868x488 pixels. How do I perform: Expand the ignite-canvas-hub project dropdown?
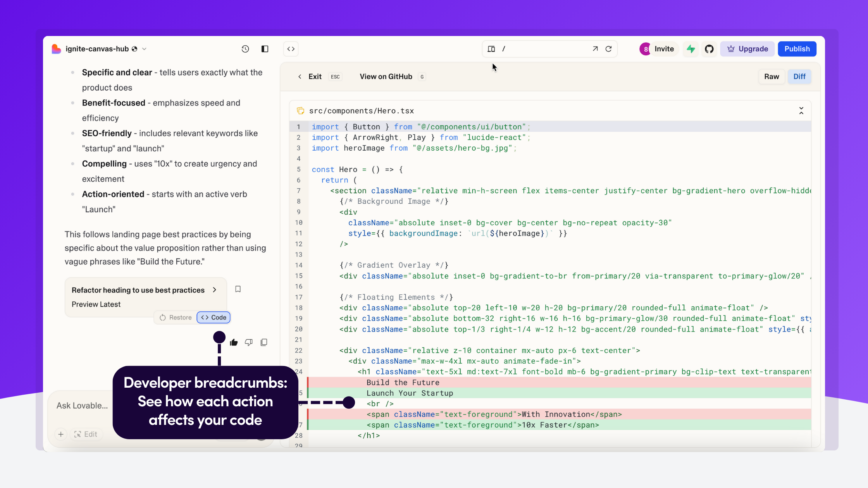[x=144, y=49]
